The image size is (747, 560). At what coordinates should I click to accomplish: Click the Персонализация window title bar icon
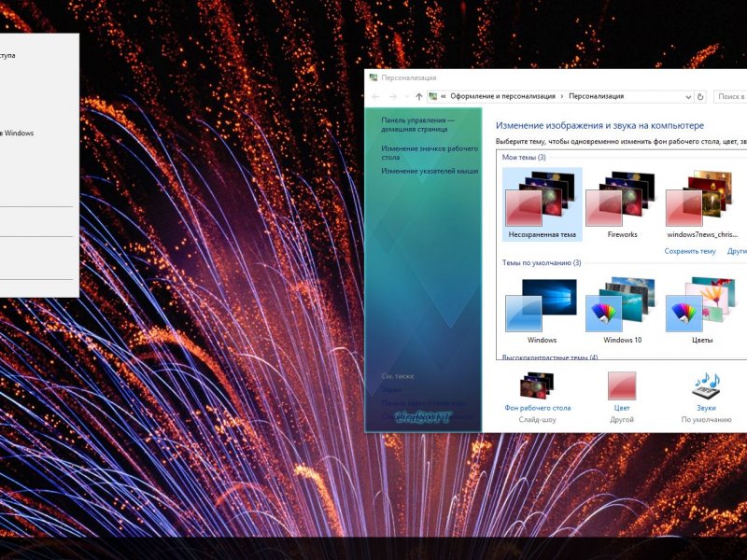[373, 77]
